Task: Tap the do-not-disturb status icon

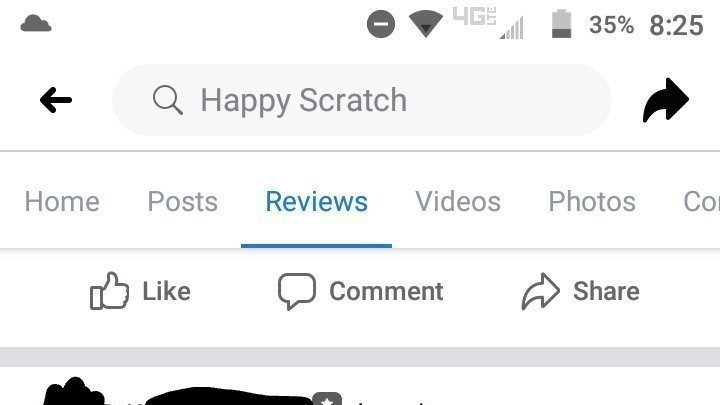Action: click(381, 24)
